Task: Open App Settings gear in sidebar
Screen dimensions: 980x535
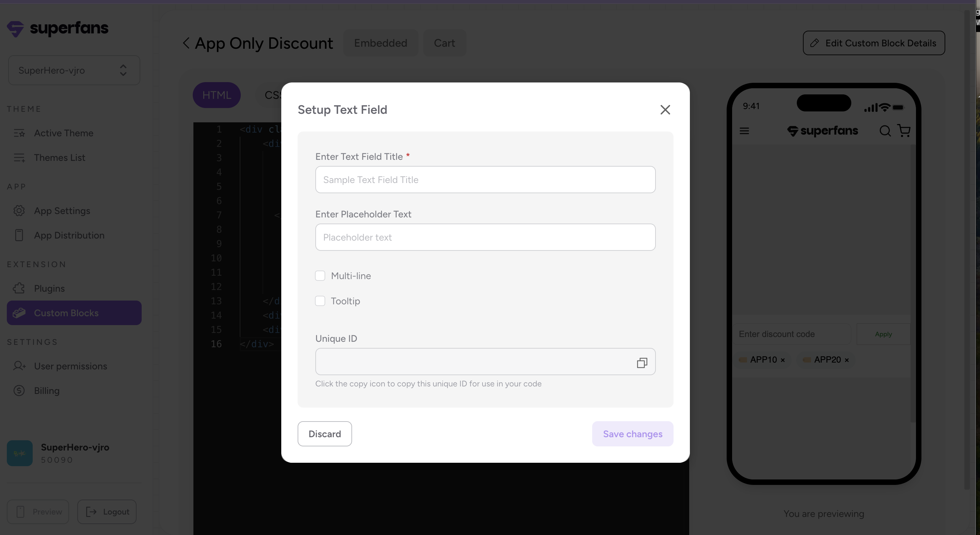Action: [x=19, y=211]
